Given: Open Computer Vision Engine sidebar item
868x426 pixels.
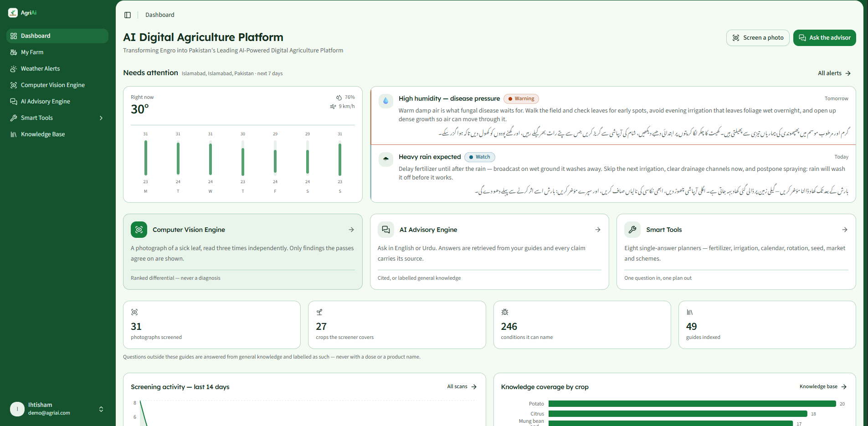Looking at the screenshot, I should (57, 85).
